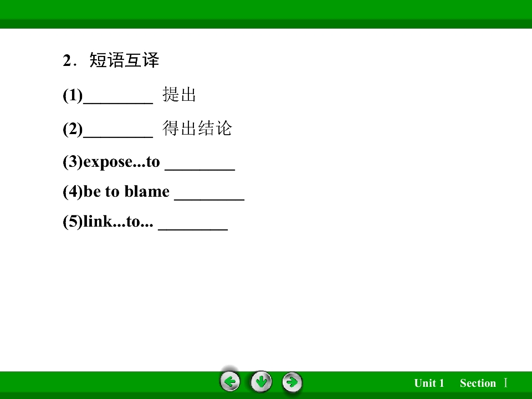The height and width of the screenshot is (399, 532).
Task: Click the Unit 1 label
Action: [429, 383]
